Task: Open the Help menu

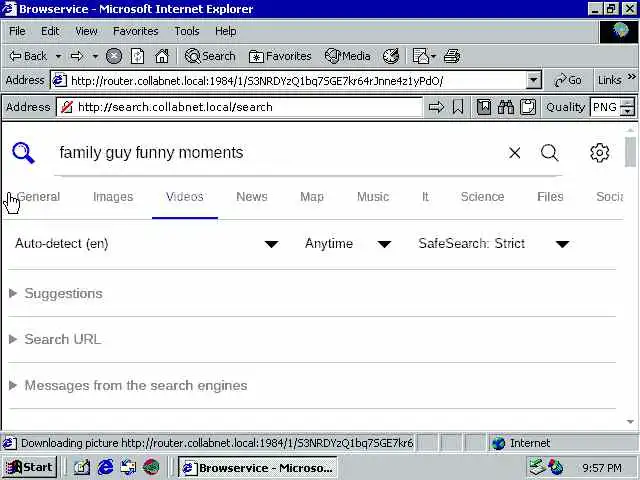Action: point(226,31)
